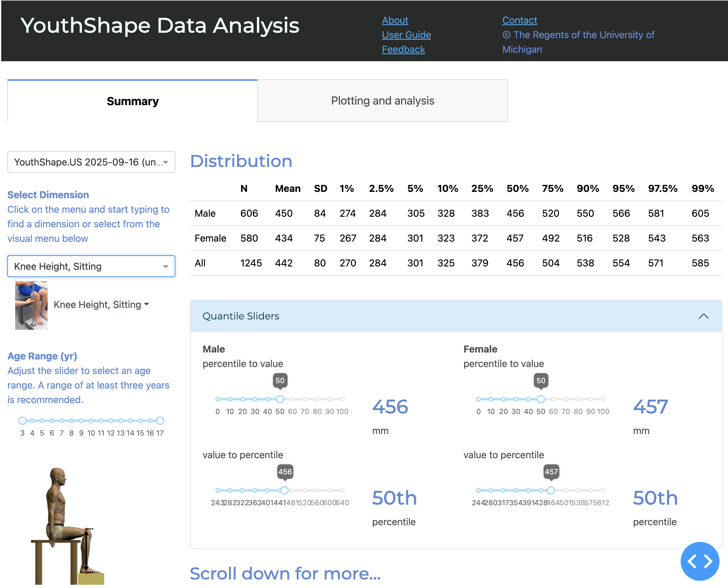Click the Female value slider handle at 457

pos(551,490)
